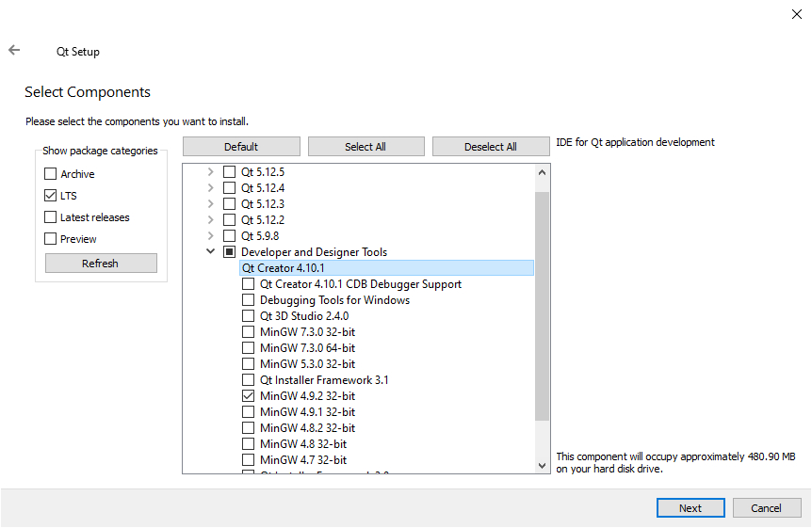Click the Refresh button

101,263
